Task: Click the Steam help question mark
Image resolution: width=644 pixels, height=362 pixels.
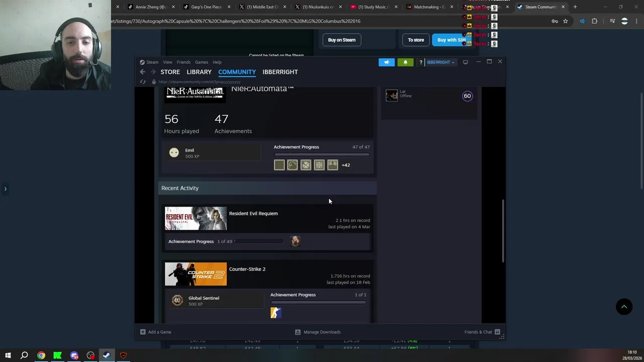Action: [421, 62]
